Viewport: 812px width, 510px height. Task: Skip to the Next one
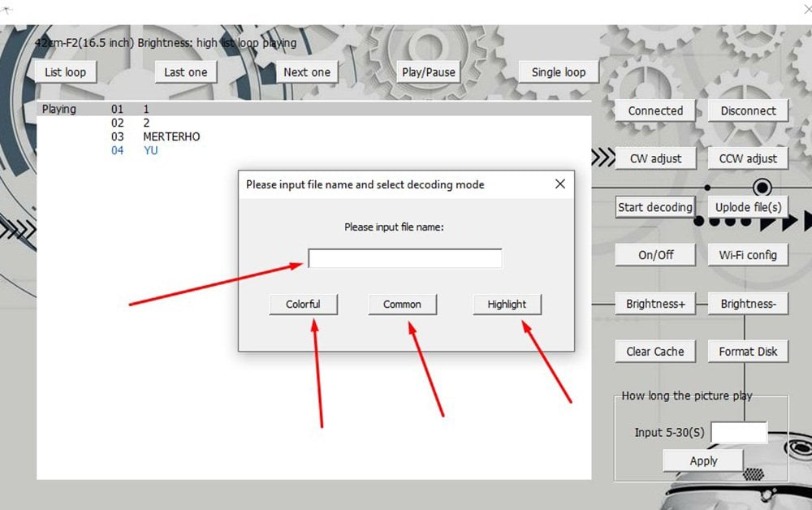pyautogui.click(x=307, y=72)
